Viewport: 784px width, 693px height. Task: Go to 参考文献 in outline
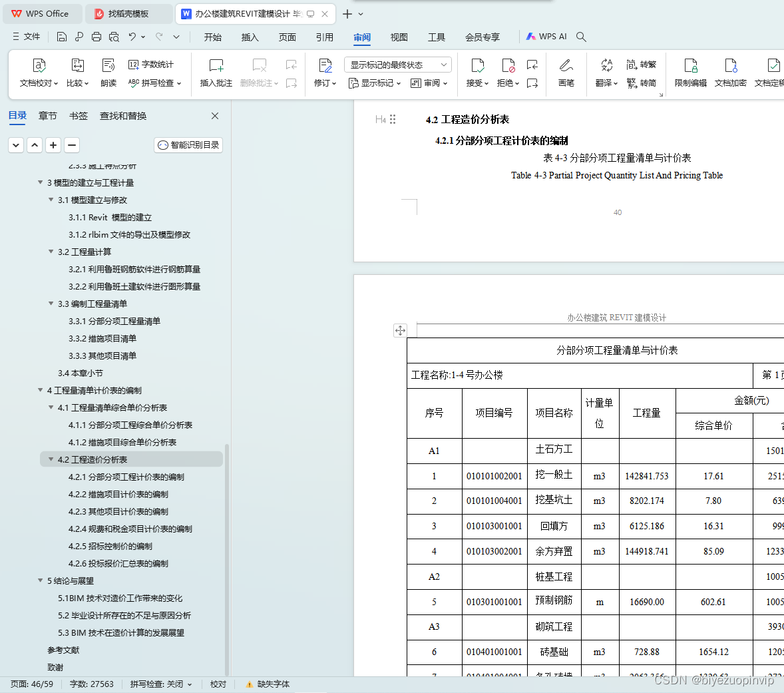point(63,650)
